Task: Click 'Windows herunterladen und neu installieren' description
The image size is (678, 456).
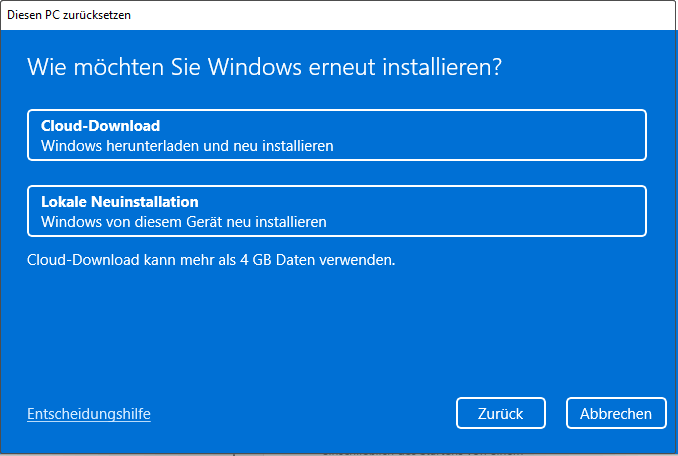Action: pos(187,146)
